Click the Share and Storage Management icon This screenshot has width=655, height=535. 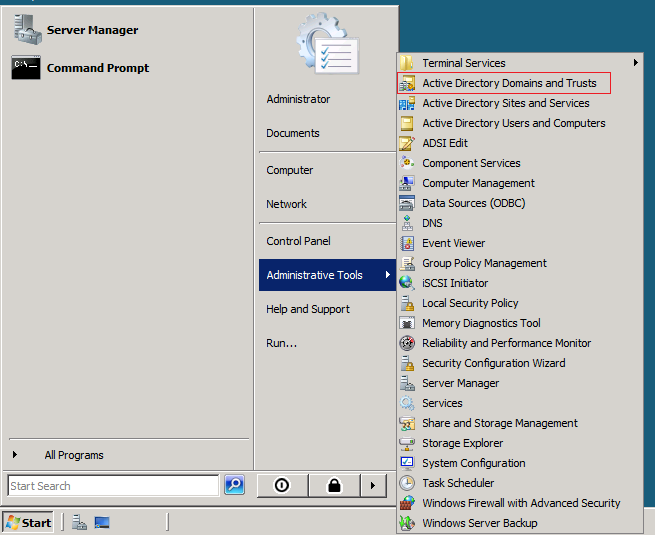click(407, 423)
